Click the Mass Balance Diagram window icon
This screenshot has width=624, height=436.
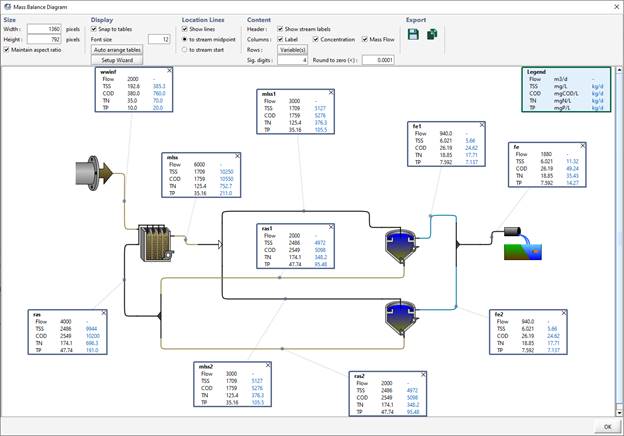(x=8, y=7)
